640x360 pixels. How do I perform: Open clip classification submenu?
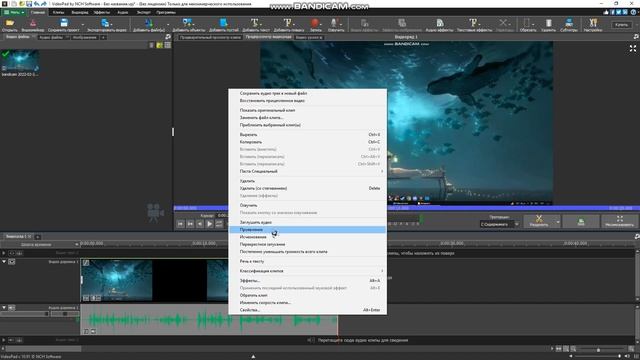point(308,271)
